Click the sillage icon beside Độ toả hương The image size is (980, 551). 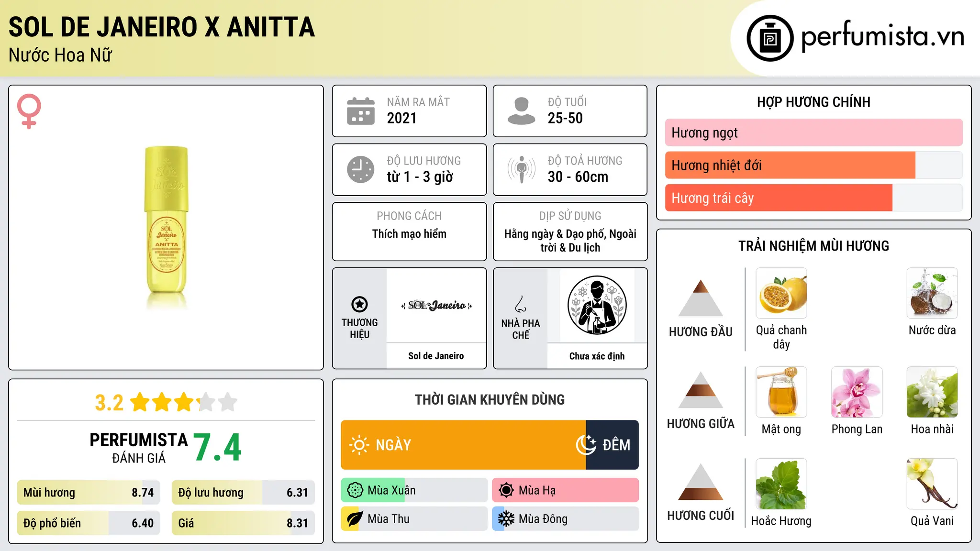(x=522, y=169)
